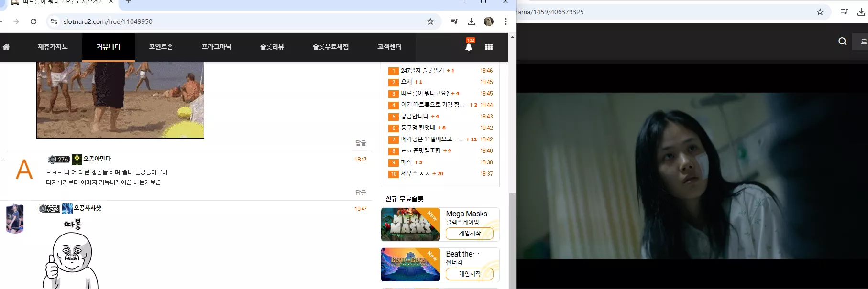Open downloads in the right browser window
Viewport: 868px width, 289px height.
click(861, 12)
